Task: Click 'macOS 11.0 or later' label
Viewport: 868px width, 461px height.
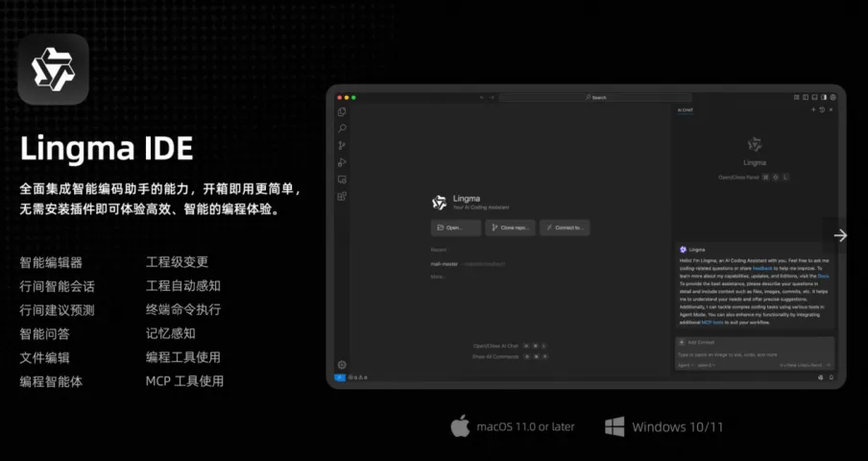Action: [x=525, y=426]
